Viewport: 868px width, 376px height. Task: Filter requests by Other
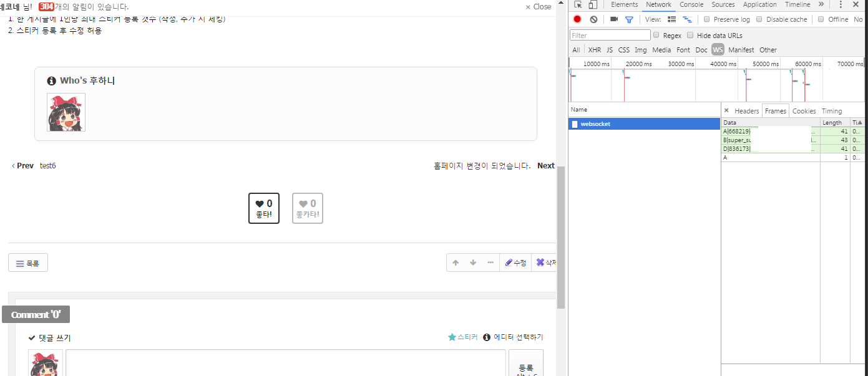(x=768, y=50)
